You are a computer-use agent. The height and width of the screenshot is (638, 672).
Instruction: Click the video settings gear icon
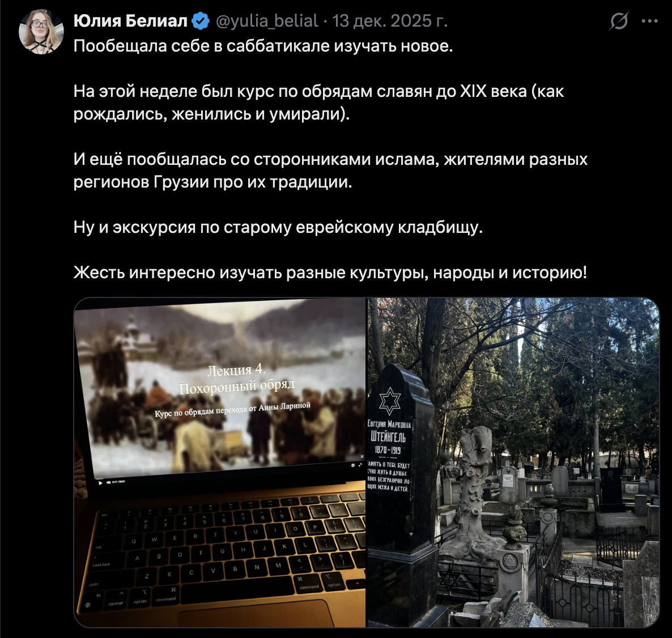[x=352, y=465]
